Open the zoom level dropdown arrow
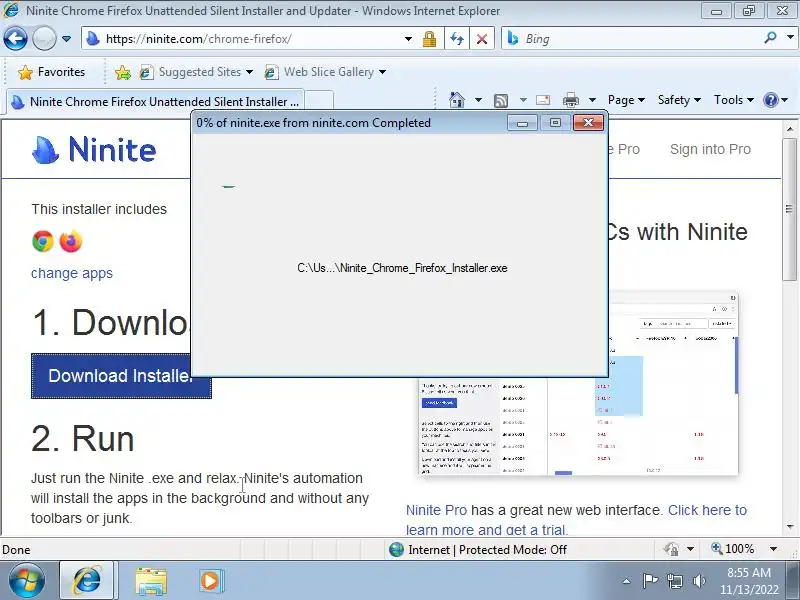This screenshot has width=800, height=600. click(x=773, y=549)
